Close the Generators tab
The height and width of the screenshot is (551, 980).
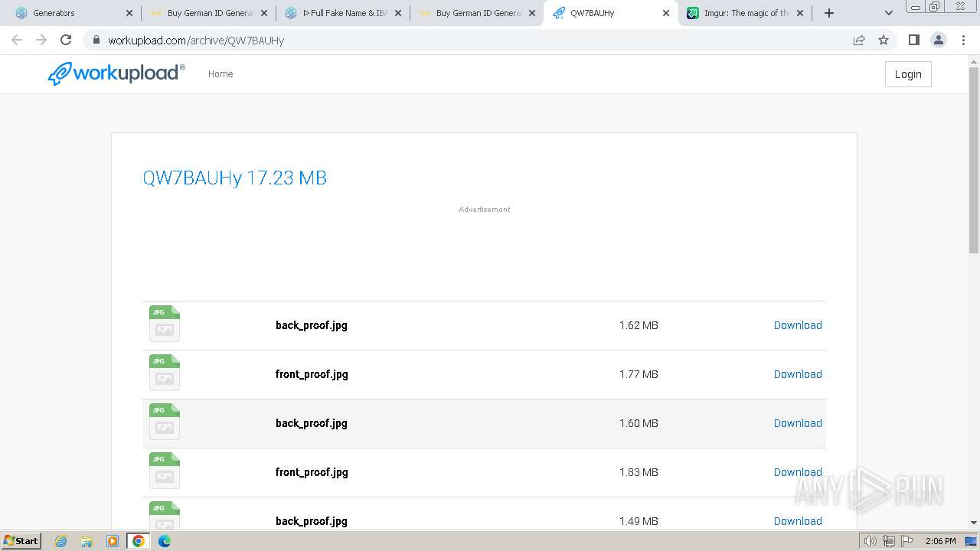(x=129, y=13)
